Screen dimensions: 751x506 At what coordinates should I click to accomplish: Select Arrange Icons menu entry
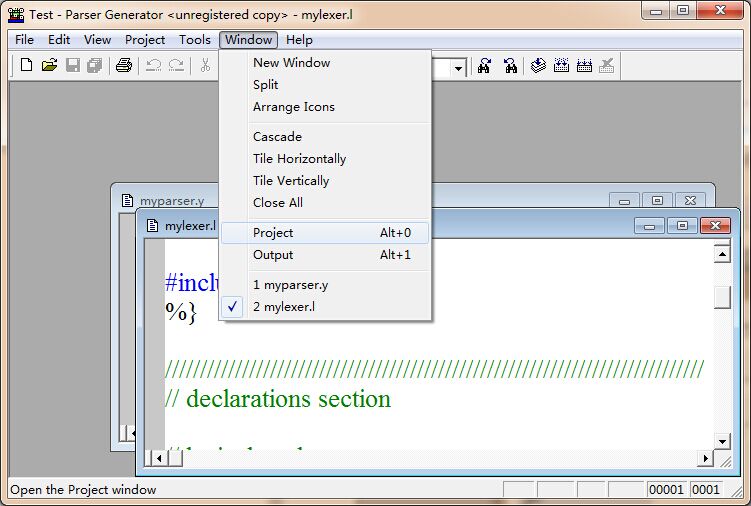pos(325,107)
